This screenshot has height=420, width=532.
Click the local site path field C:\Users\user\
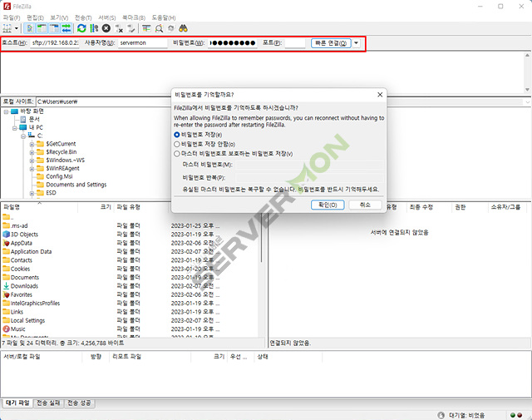[103, 101]
